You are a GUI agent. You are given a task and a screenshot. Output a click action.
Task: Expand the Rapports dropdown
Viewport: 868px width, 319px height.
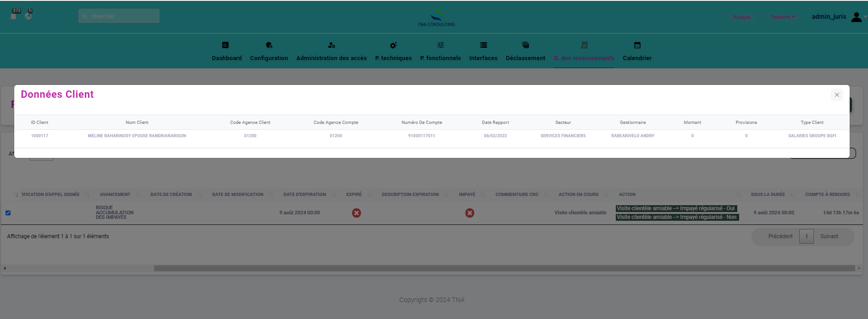coord(783,17)
